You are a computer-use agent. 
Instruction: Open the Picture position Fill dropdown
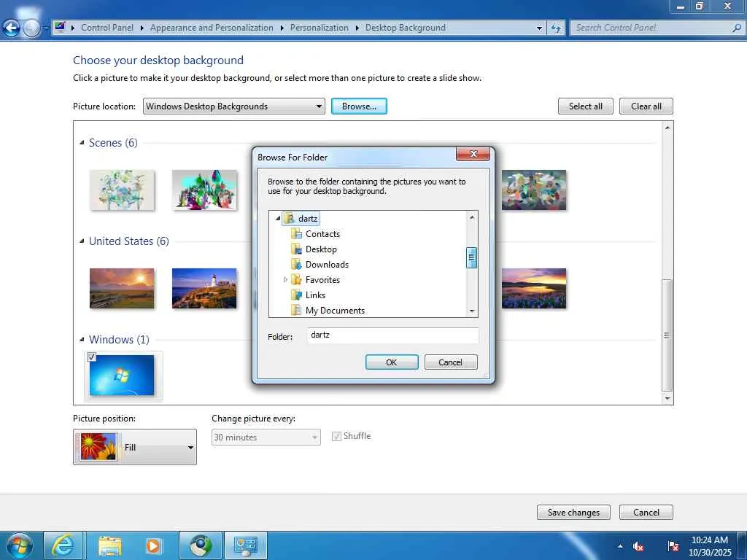[135, 447]
